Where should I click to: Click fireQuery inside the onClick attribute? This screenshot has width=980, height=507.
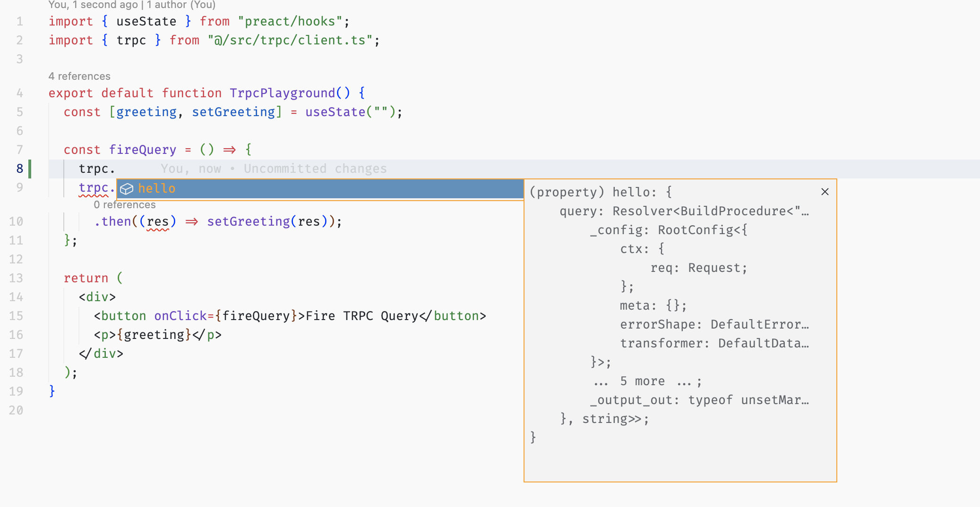(256, 316)
